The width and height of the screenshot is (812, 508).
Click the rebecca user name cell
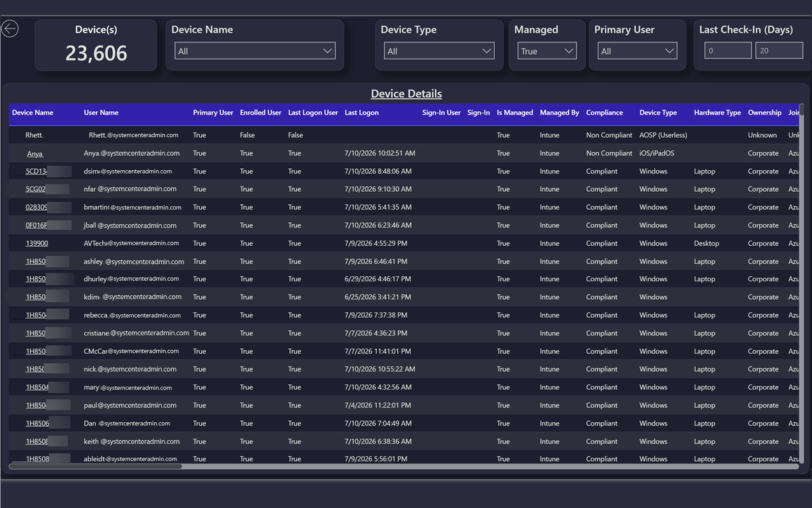coord(133,315)
